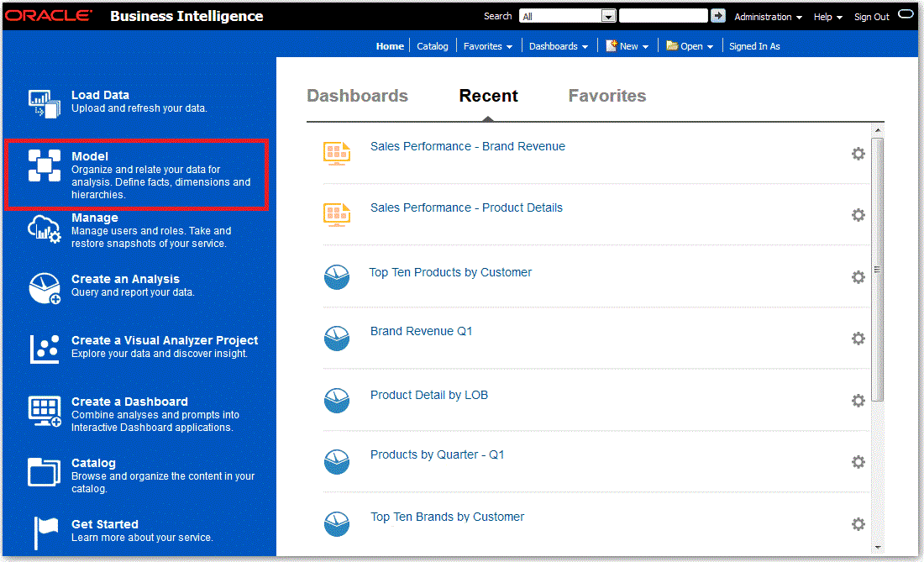Open gear menu for Products by Quarter - Q1
The height and width of the screenshot is (562, 924).
pyautogui.click(x=858, y=462)
